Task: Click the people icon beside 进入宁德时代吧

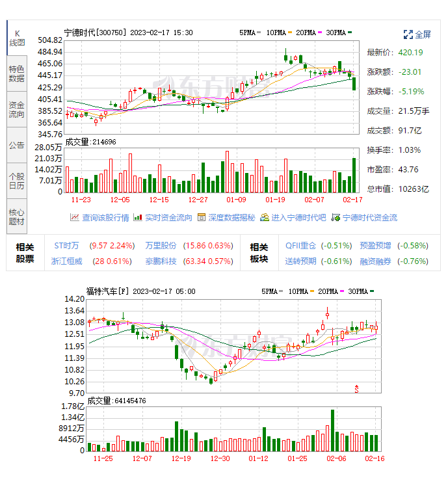Action: [265, 217]
